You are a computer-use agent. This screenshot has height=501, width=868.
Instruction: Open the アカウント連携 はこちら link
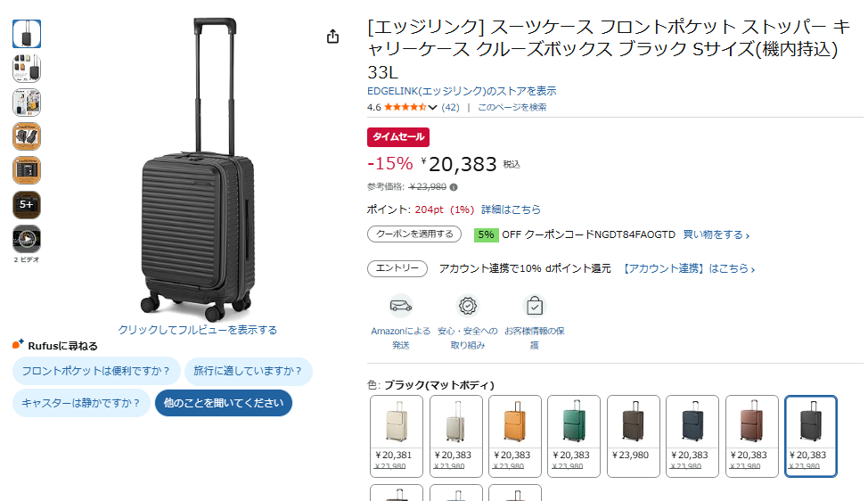[x=688, y=269]
